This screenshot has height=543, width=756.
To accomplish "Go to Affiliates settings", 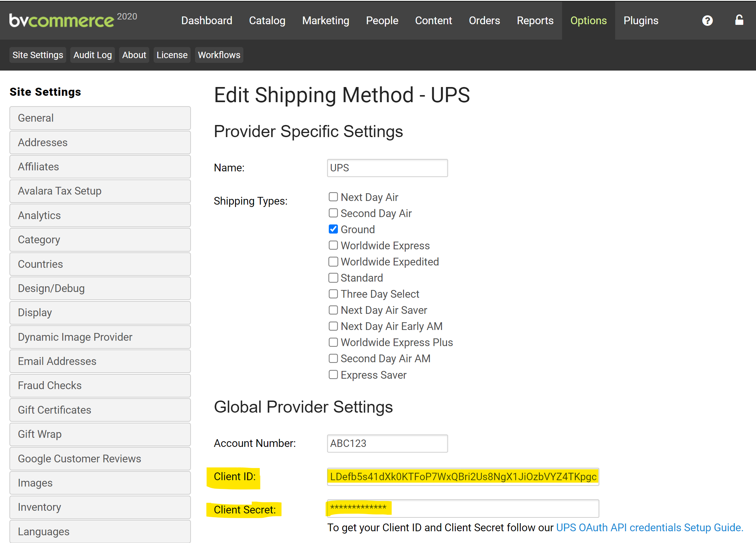I will coord(100,167).
